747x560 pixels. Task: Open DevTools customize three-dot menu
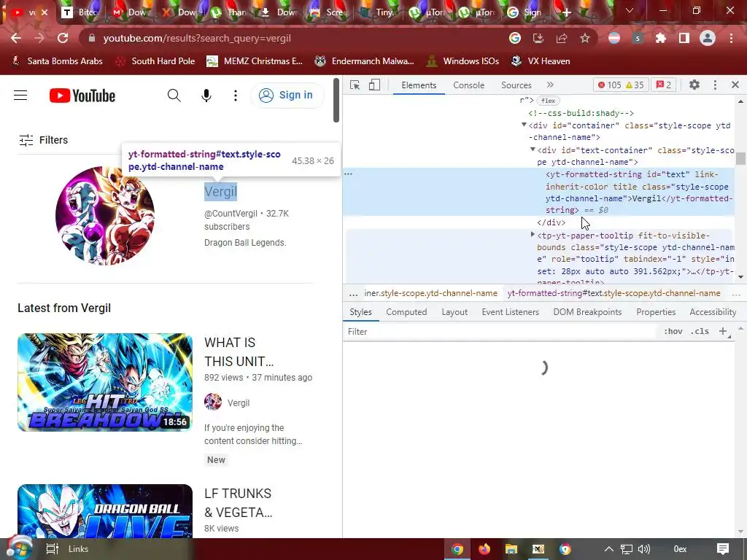[x=715, y=85]
